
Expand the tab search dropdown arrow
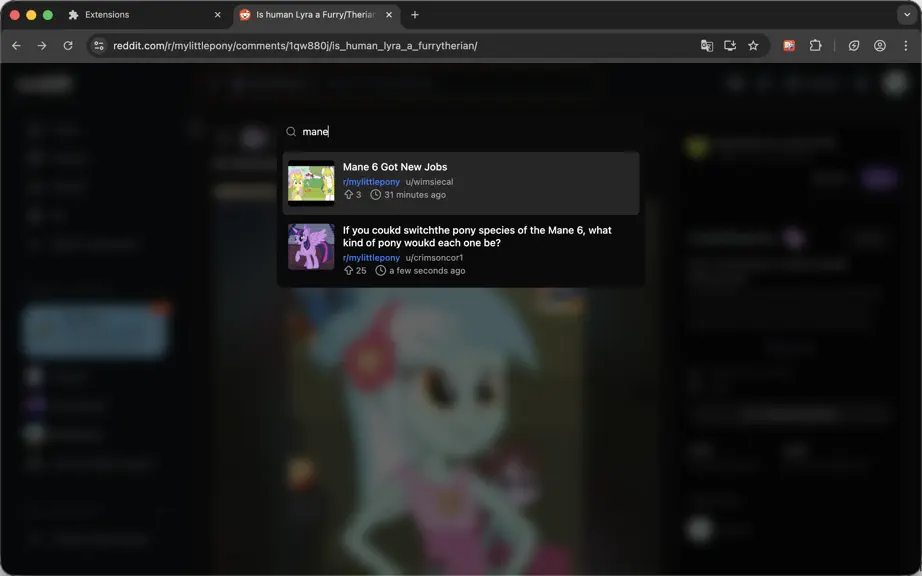(907, 15)
